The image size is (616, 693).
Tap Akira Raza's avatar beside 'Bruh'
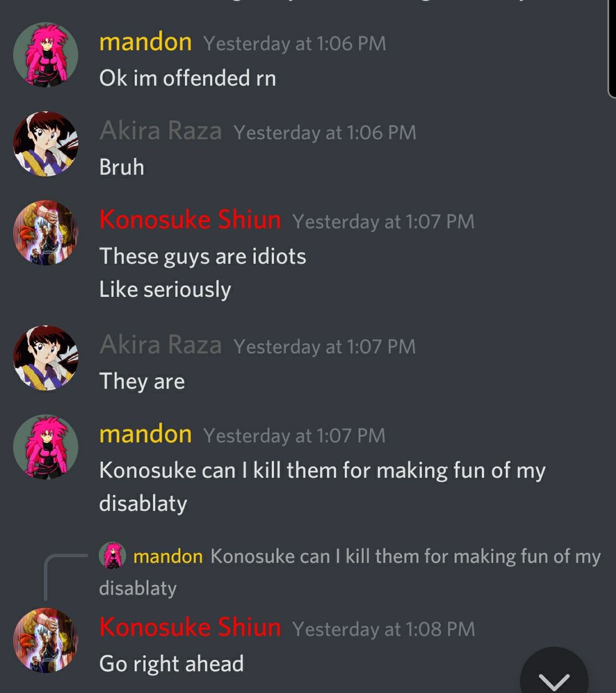pyautogui.click(x=46, y=144)
